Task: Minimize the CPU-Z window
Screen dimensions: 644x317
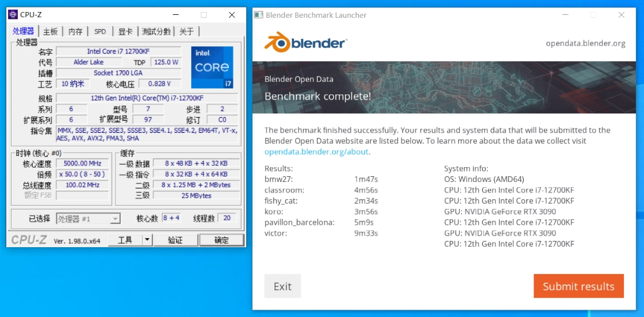Action: click(175, 15)
